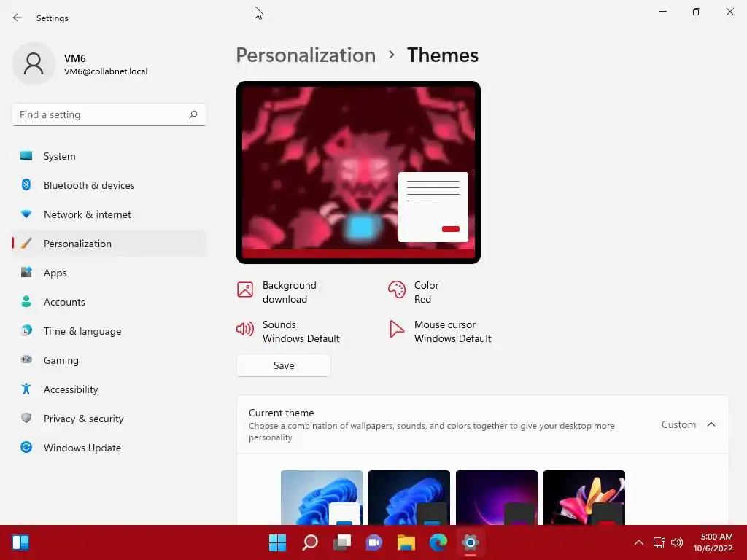Click the volume tray icon
Screen dimensions: 747x560
click(x=676, y=542)
